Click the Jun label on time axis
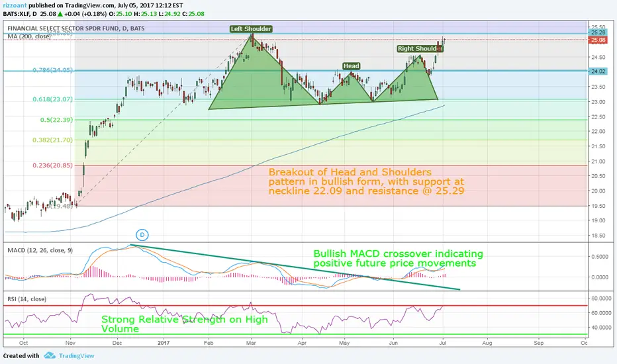This screenshot has width=617, height=364. [393, 343]
